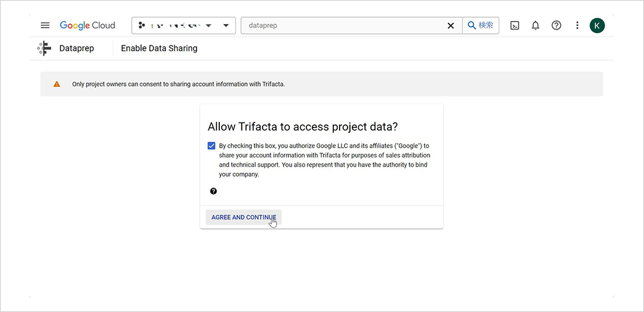The height and width of the screenshot is (312, 644).
Task: Open the K account avatar
Action: [x=597, y=25]
